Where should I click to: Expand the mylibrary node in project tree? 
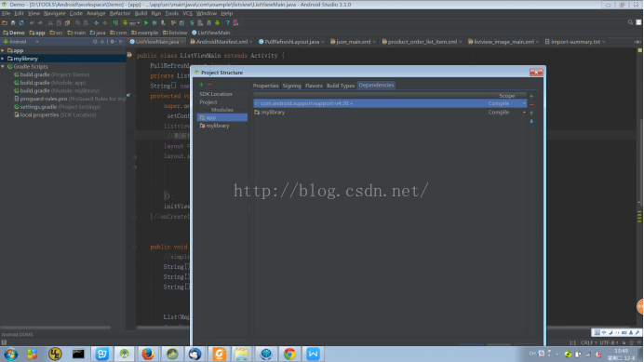tap(3, 59)
